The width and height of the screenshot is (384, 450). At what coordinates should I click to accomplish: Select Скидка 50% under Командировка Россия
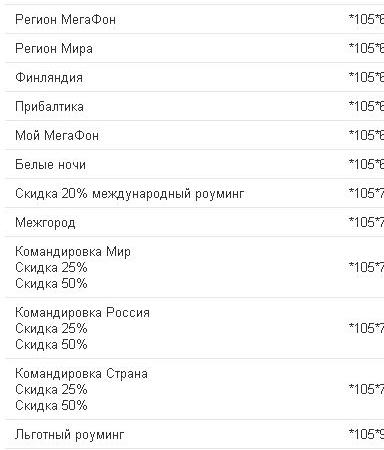(51, 344)
